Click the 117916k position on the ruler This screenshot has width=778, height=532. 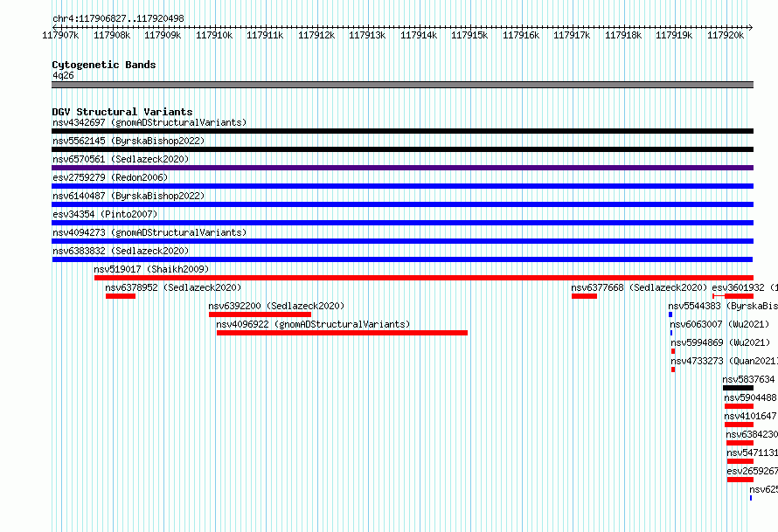[x=520, y=35]
